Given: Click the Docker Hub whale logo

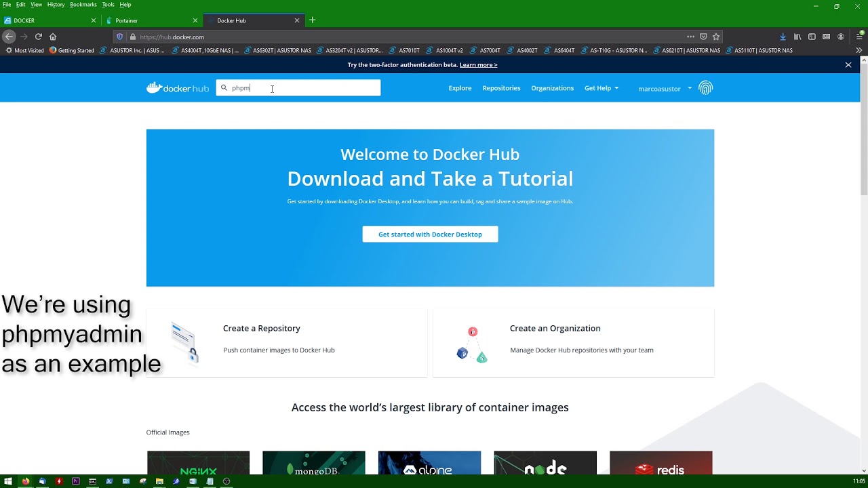Looking at the screenshot, I should pyautogui.click(x=178, y=88).
